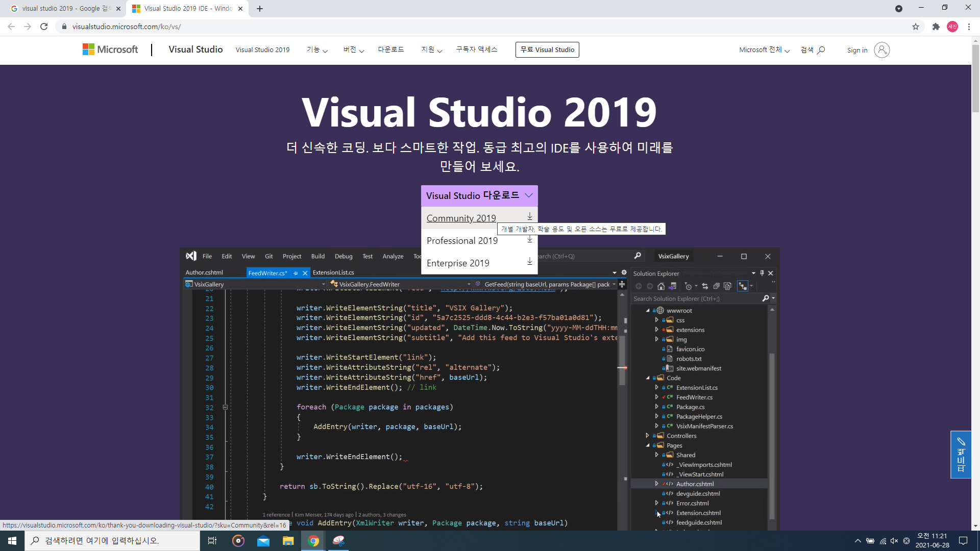Click the Sign in account avatar icon
The width and height of the screenshot is (980, 551).
[x=881, y=50]
